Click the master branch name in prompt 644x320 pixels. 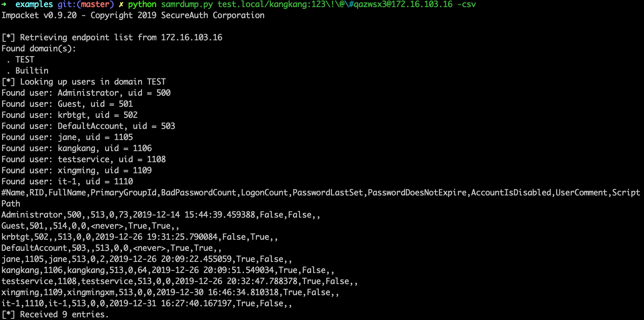point(95,4)
